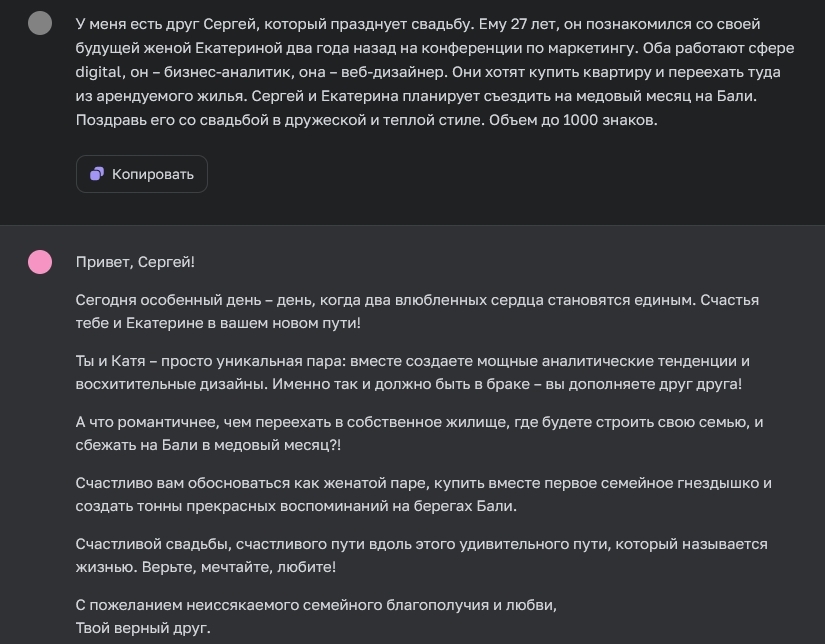Click the pink assistant avatar circle
Image resolution: width=825 pixels, height=644 pixels.
click(40, 262)
